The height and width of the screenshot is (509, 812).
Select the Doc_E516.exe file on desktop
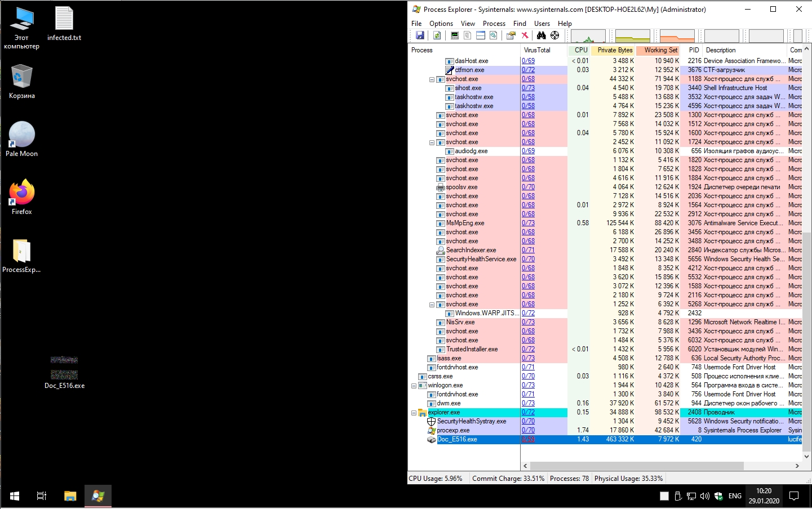pyautogui.click(x=64, y=372)
